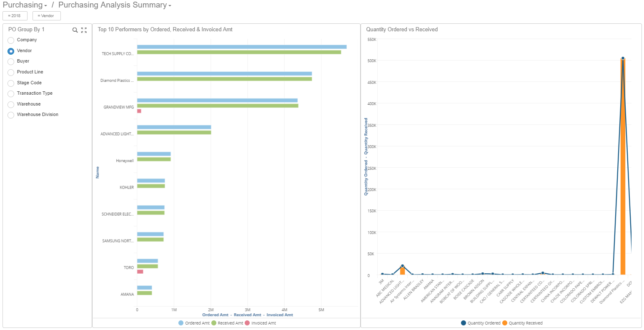Click the breadcrumb separator slash icon
This screenshot has width=644, height=330.
coord(53,5)
